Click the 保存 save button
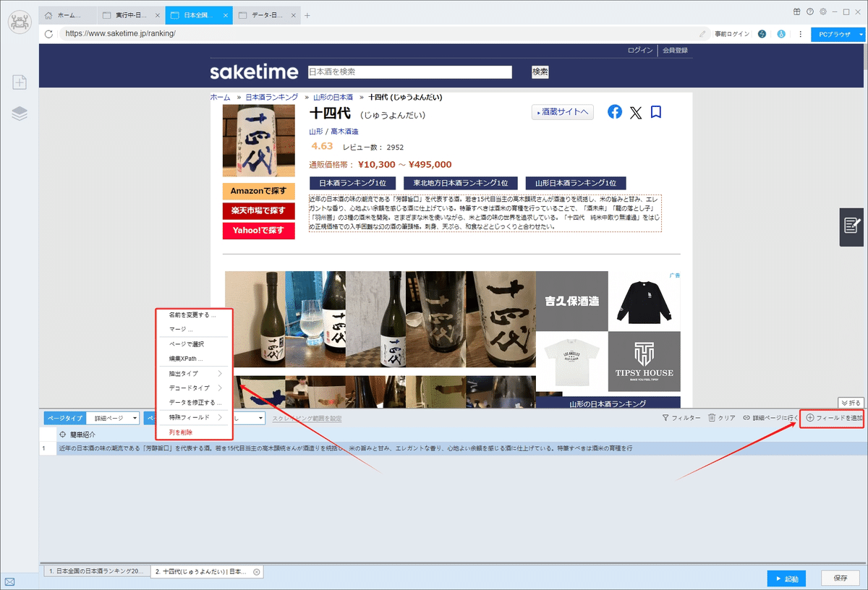 [x=841, y=578]
